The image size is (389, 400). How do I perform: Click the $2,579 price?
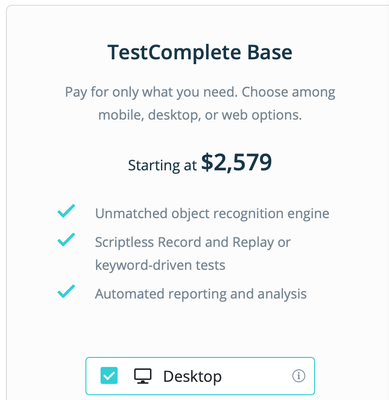click(236, 163)
